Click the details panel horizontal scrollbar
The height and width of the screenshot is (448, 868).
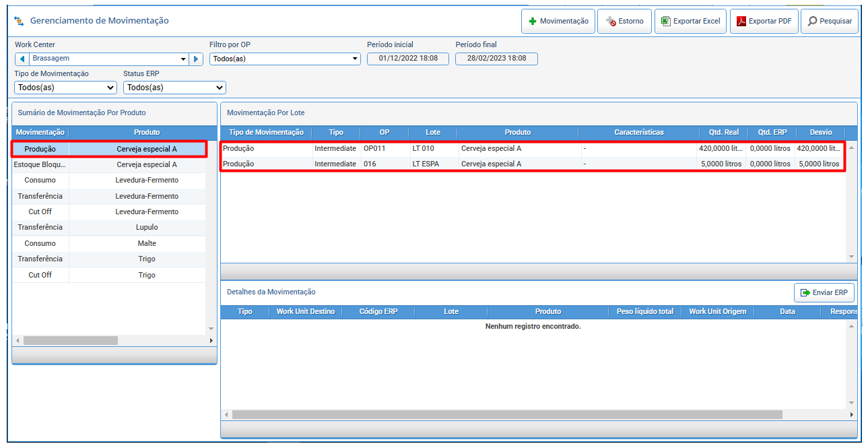tap(507, 415)
